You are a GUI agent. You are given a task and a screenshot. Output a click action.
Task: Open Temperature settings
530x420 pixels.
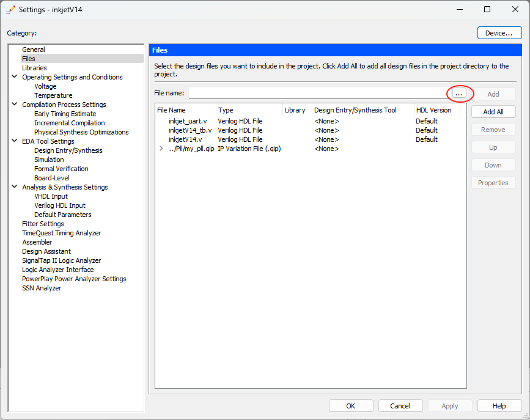click(53, 95)
